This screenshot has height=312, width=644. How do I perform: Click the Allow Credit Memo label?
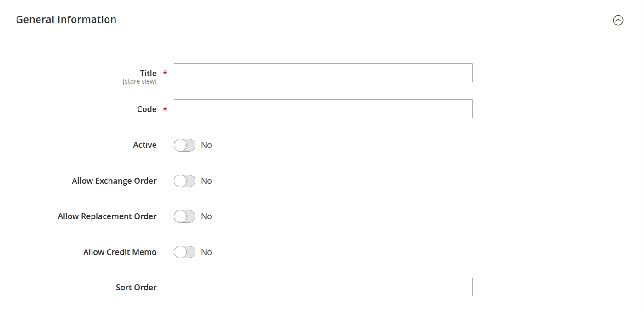coord(120,252)
